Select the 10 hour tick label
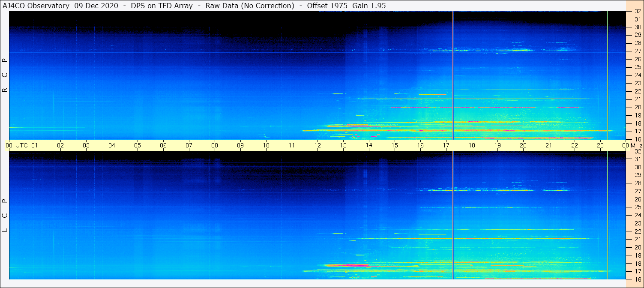 (x=266, y=145)
